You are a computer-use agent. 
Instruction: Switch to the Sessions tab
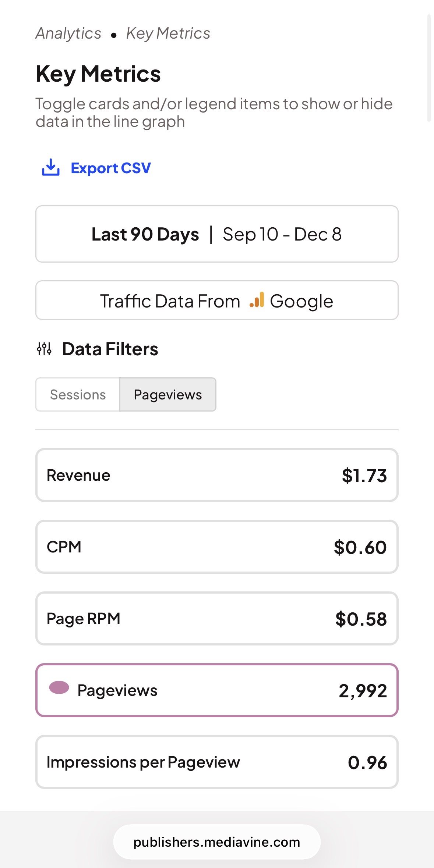[x=78, y=395]
